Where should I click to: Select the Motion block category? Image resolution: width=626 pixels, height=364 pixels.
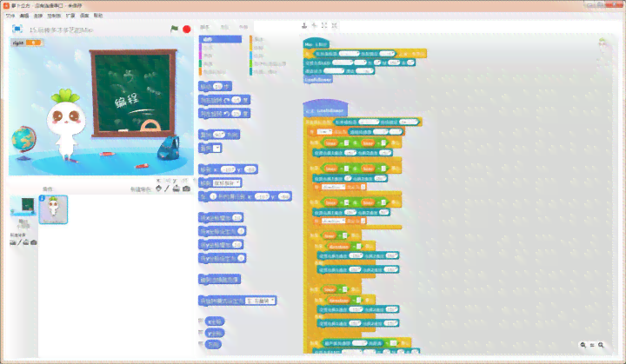[x=220, y=39]
